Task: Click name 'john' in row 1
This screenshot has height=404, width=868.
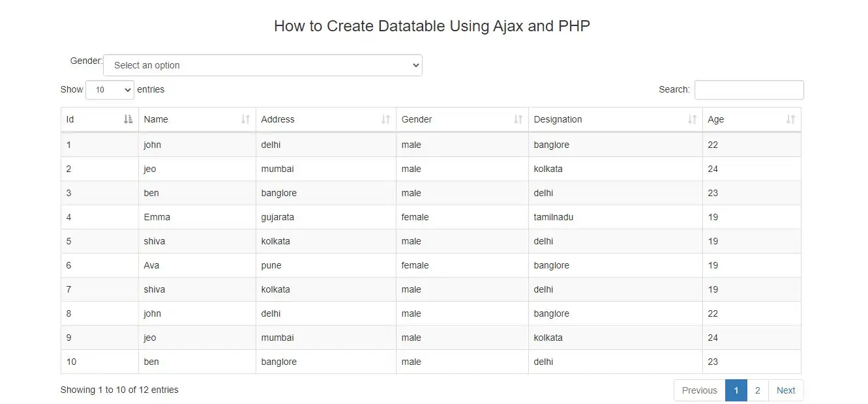Action: tap(153, 145)
